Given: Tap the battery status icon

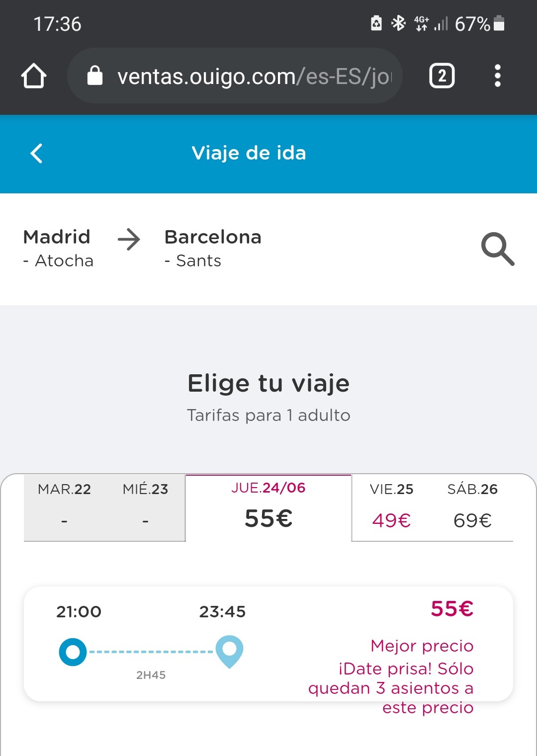Looking at the screenshot, I should (500, 23).
